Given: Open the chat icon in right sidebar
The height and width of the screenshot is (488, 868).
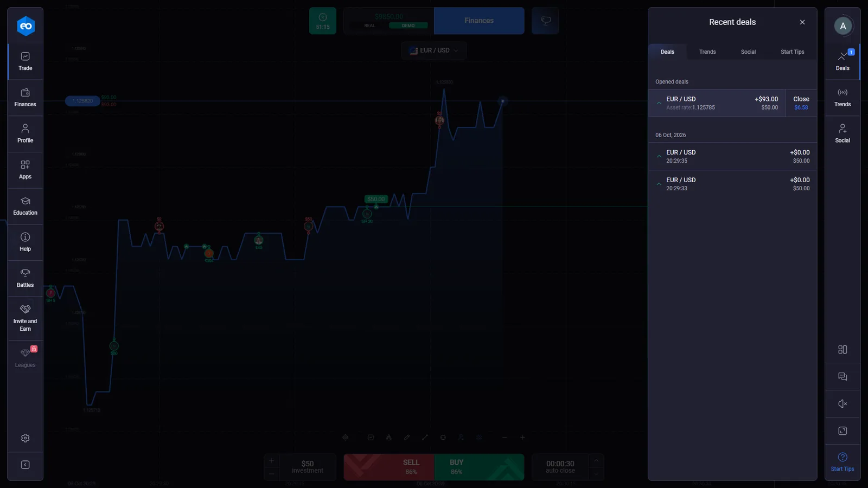Looking at the screenshot, I should tap(843, 377).
